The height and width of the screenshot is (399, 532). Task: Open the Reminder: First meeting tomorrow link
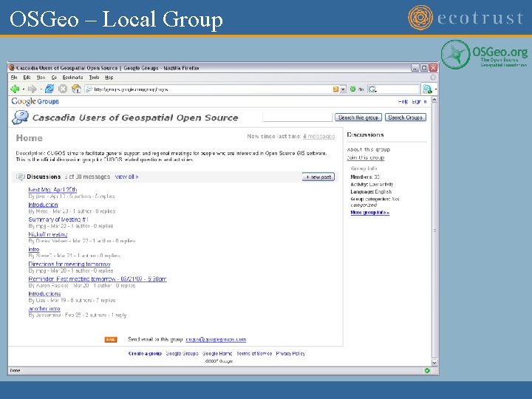[98, 279]
